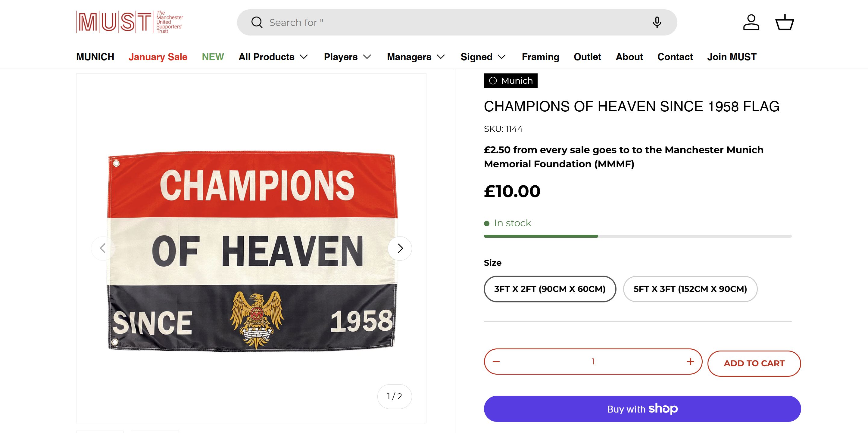Open the account profile icon
The image size is (868, 433).
(751, 23)
